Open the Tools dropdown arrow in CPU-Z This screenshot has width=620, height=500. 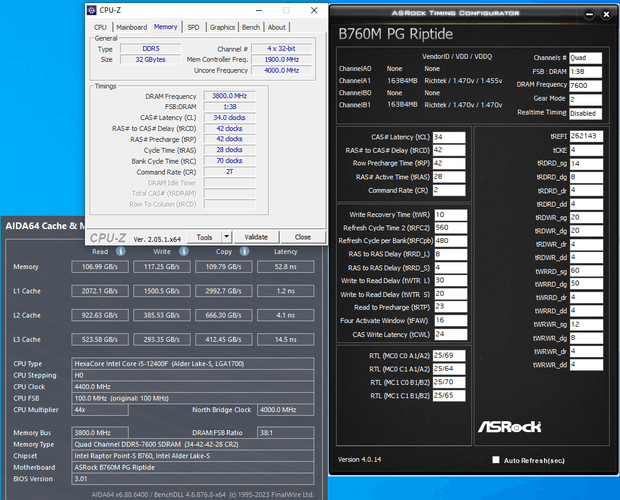coord(226,237)
